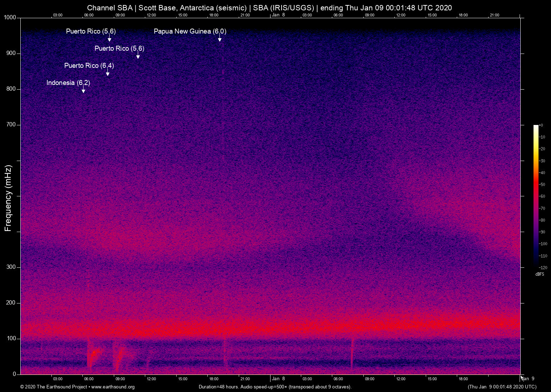Click the Frequency (mHz) axis title
Image resolution: width=551 pixels, height=392 pixels.
pos(8,198)
